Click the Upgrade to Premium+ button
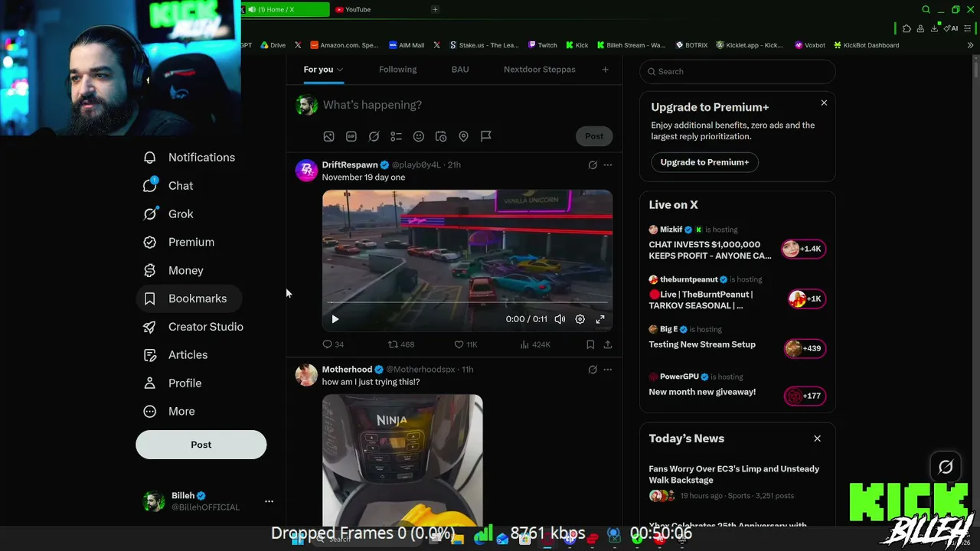 point(704,162)
